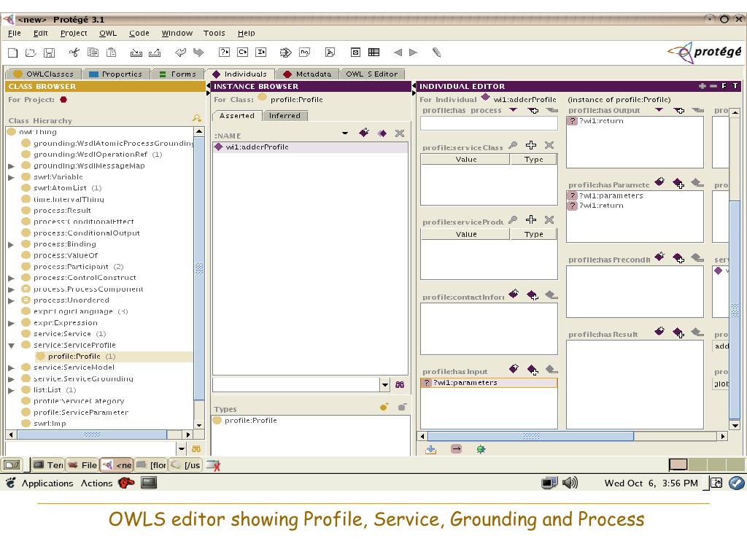Click remove instance icon for profile:has Result

pyautogui.click(x=697, y=332)
